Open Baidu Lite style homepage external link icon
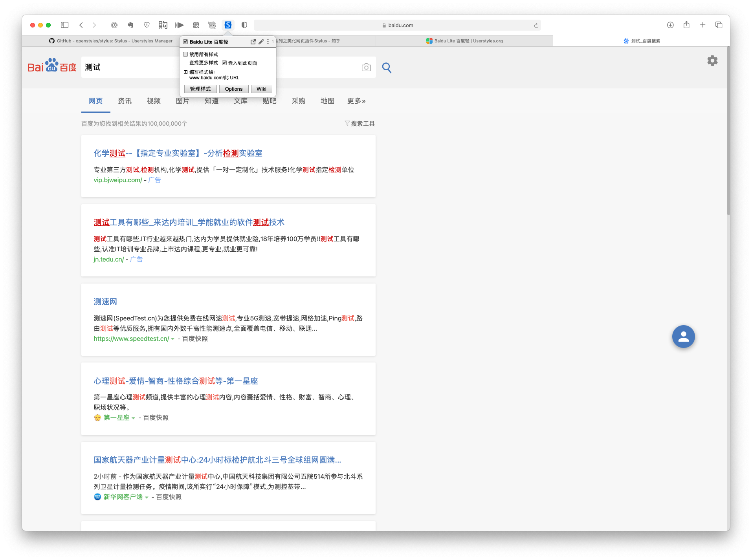Image resolution: width=752 pixels, height=560 pixels. tap(253, 42)
